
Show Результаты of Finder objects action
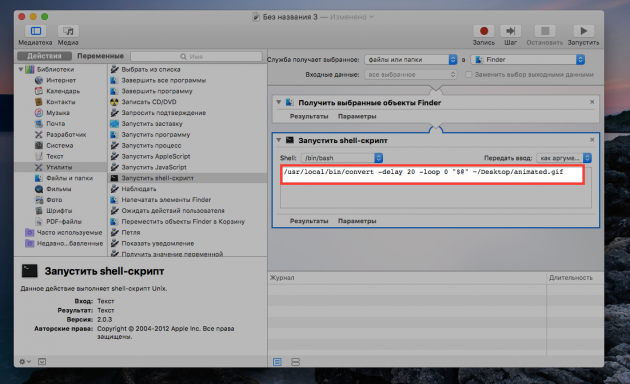tap(309, 116)
